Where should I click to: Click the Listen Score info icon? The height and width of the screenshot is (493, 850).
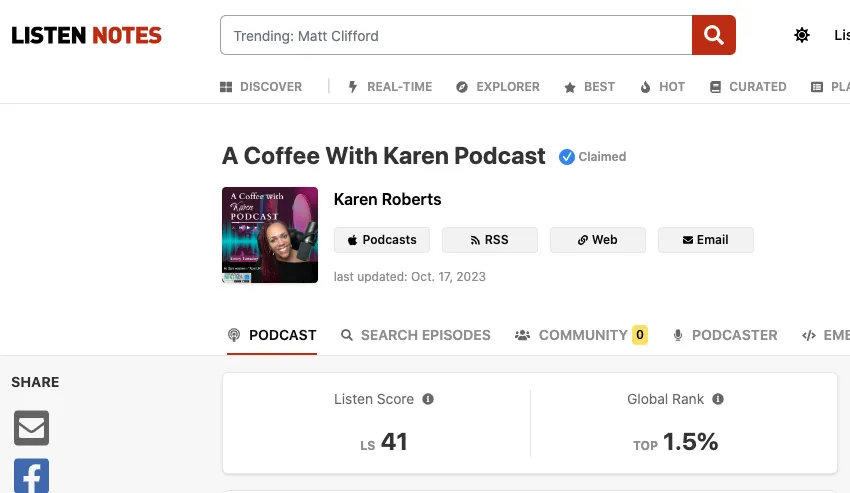click(x=428, y=399)
